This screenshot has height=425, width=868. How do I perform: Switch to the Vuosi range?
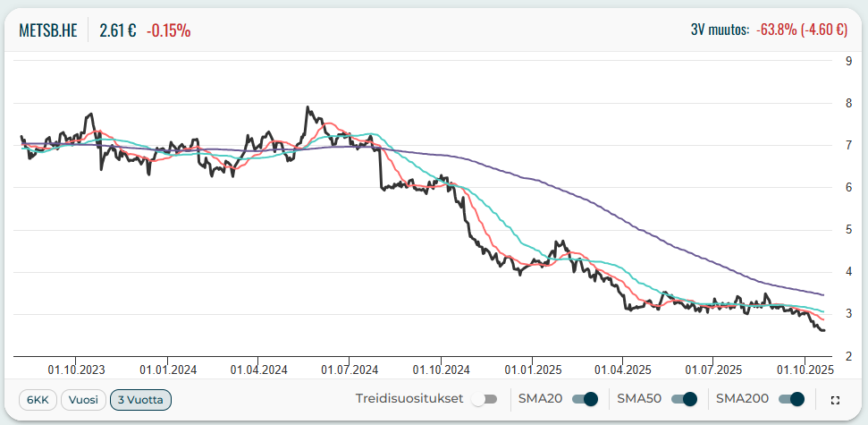[83, 399]
